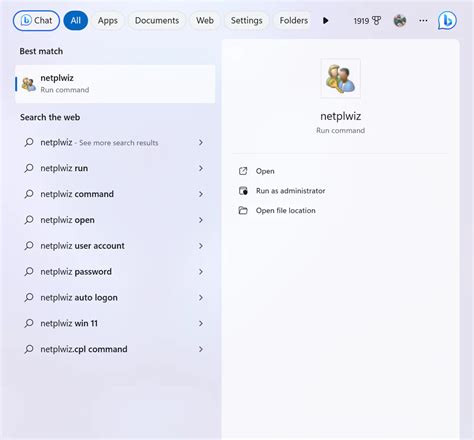Expand chevron beside 'netplwiz run'
Viewport: 474px width, 440px height.
[x=201, y=168]
